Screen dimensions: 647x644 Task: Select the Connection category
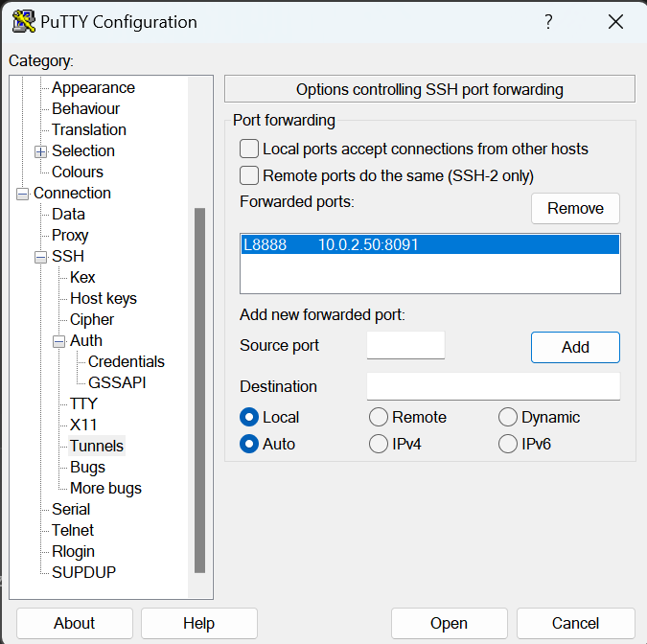72,193
